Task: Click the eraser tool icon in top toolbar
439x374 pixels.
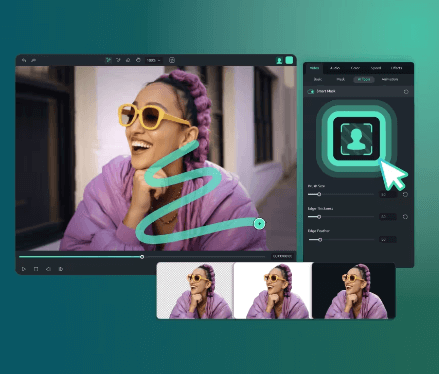Action: (x=128, y=60)
